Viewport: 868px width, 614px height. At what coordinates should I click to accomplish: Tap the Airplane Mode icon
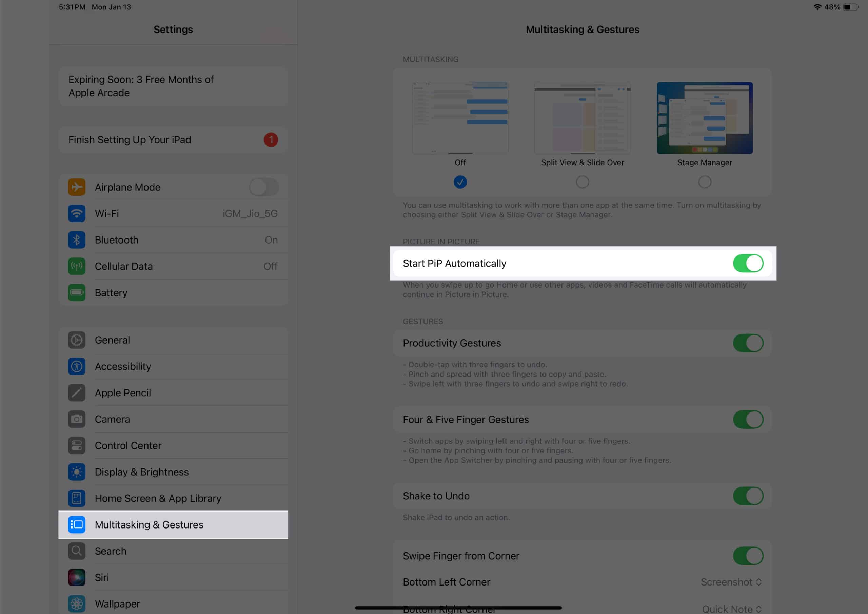[76, 187]
